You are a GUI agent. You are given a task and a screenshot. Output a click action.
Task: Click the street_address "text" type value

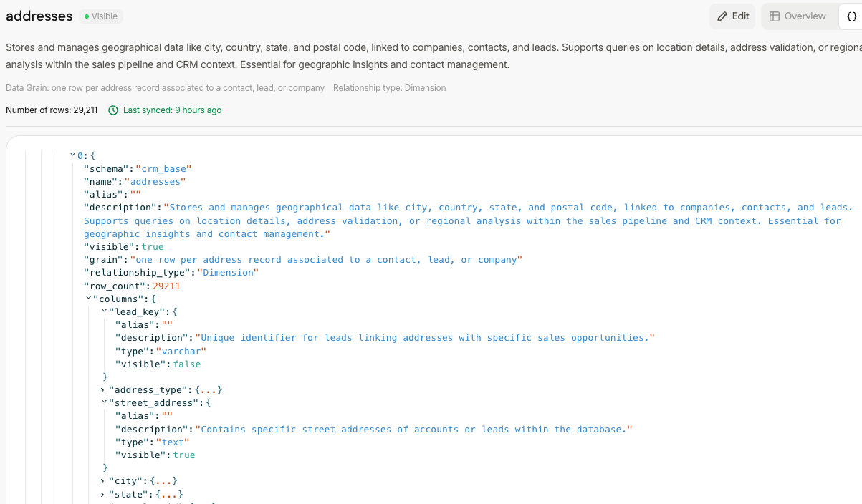[x=173, y=442]
